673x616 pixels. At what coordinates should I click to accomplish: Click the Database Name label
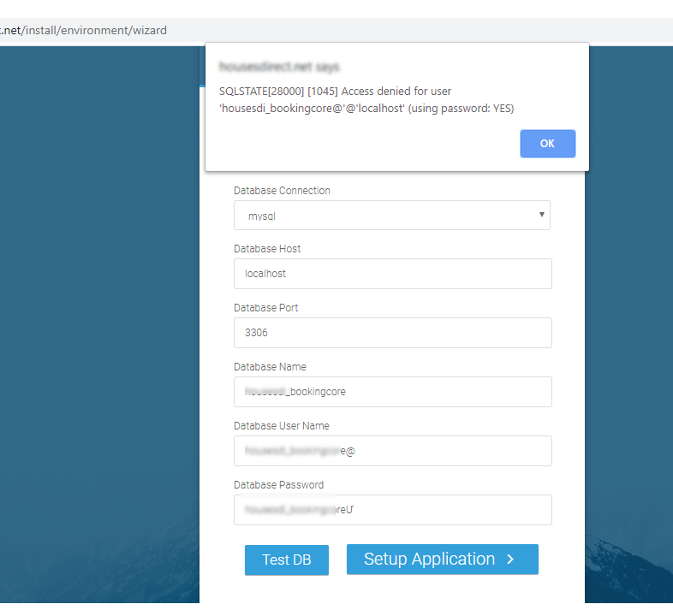(270, 367)
